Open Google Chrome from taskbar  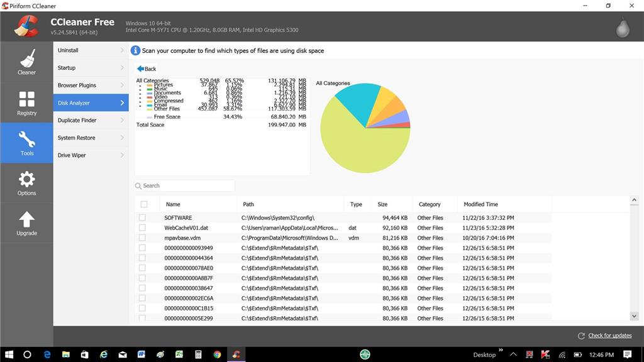(x=217, y=354)
